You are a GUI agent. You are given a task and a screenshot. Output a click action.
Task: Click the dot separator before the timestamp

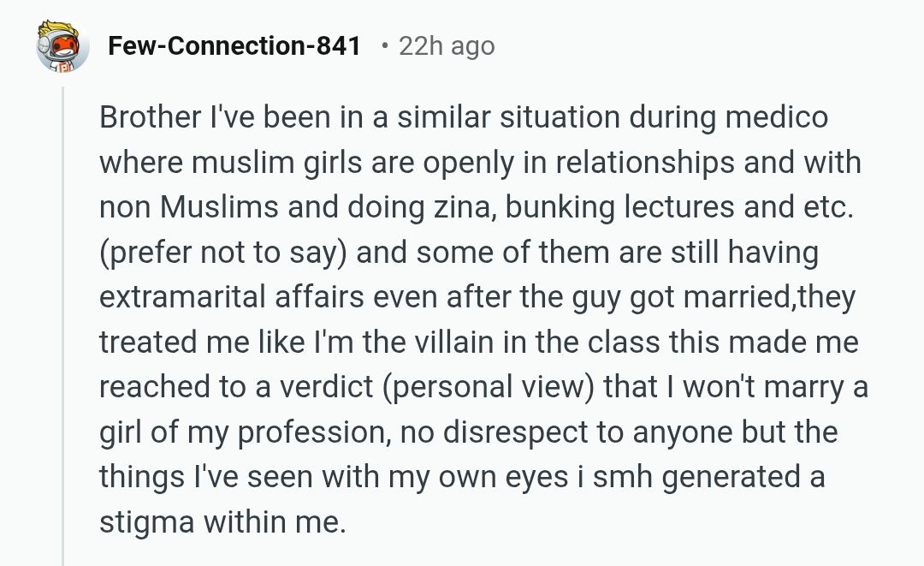pos(386,46)
